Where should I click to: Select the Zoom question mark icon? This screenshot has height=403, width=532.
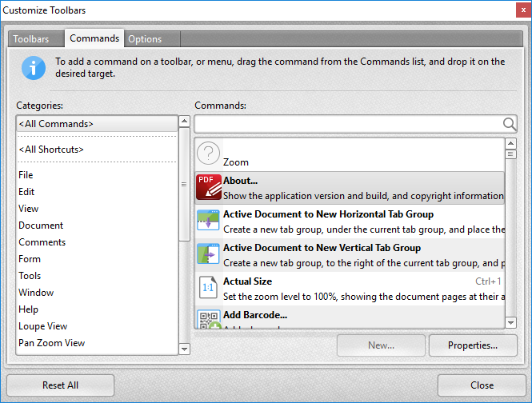(209, 154)
